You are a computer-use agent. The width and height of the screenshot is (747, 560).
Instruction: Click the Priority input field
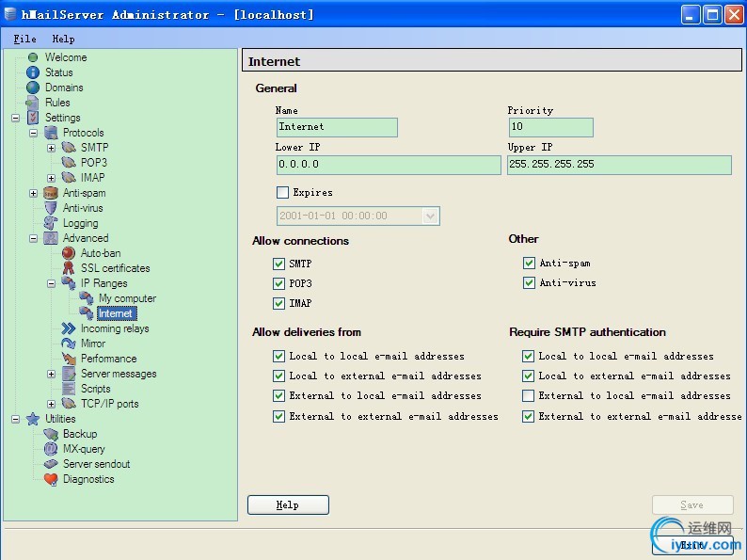(x=550, y=127)
